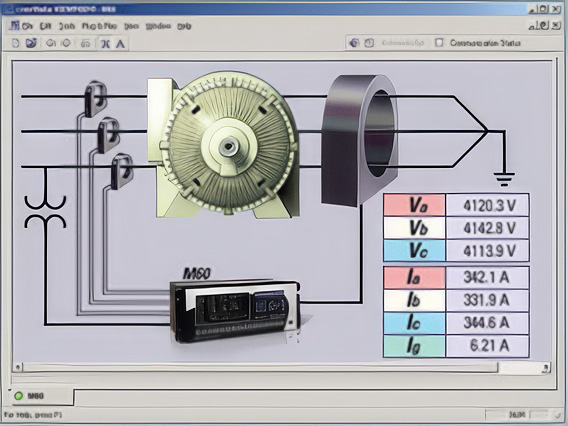Close the inner document window
This screenshot has width=568, height=426.
555,25
